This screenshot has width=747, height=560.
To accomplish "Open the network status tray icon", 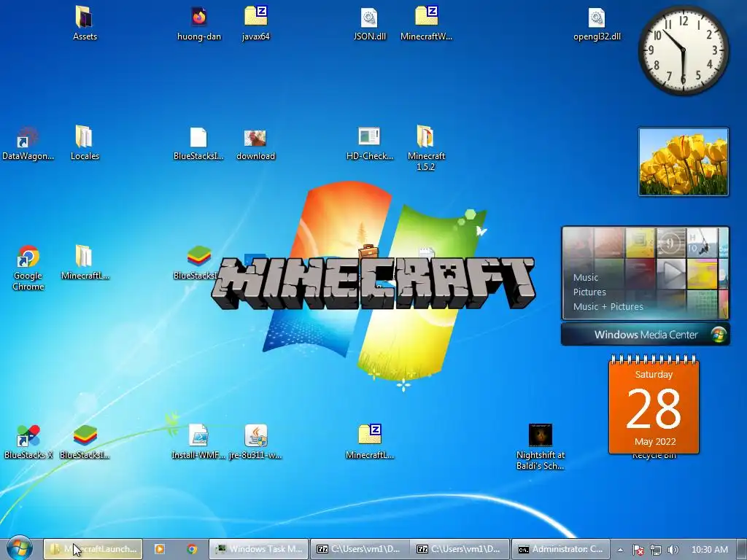I will pyautogui.click(x=656, y=550).
